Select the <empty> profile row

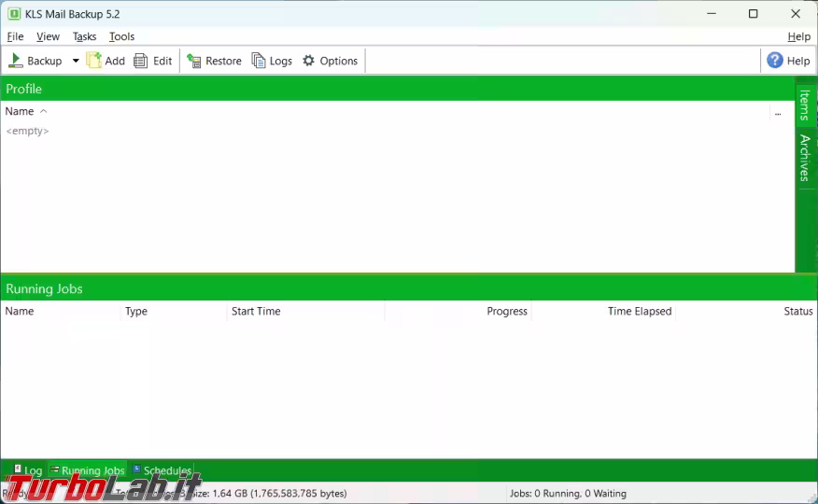click(27, 131)
